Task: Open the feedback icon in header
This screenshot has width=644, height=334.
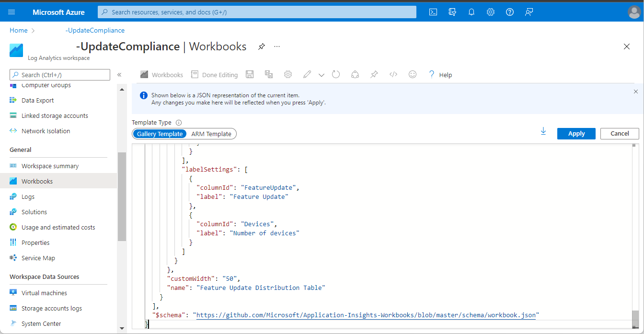Action: pos(529,12)
